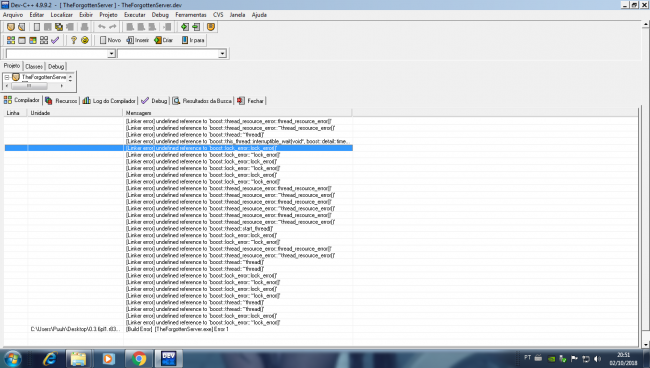650x368 pixels.
Task: Click the Novo new file button
Action: (110, 40)
